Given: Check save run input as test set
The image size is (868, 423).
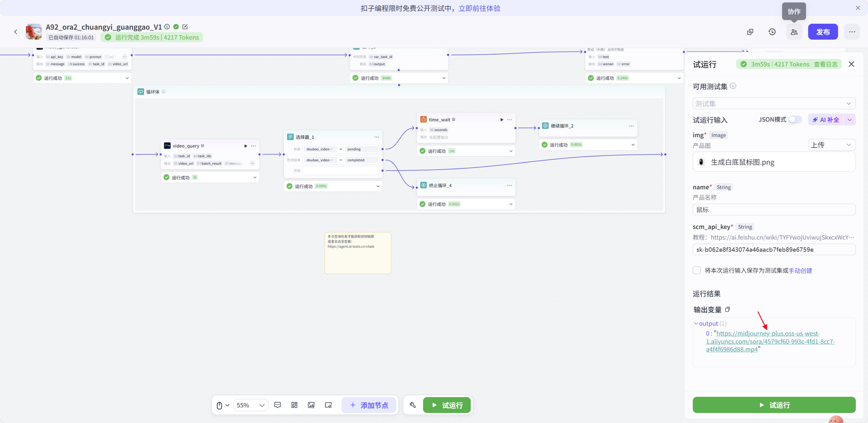Looking at the screenshot, I should coord(697,270).
